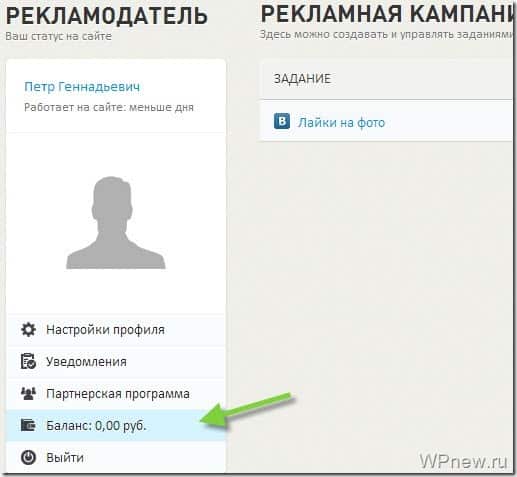The image size is (517, 477).
Task: Click the gray user avatar placeholder
Action: [x=116, y=223]
